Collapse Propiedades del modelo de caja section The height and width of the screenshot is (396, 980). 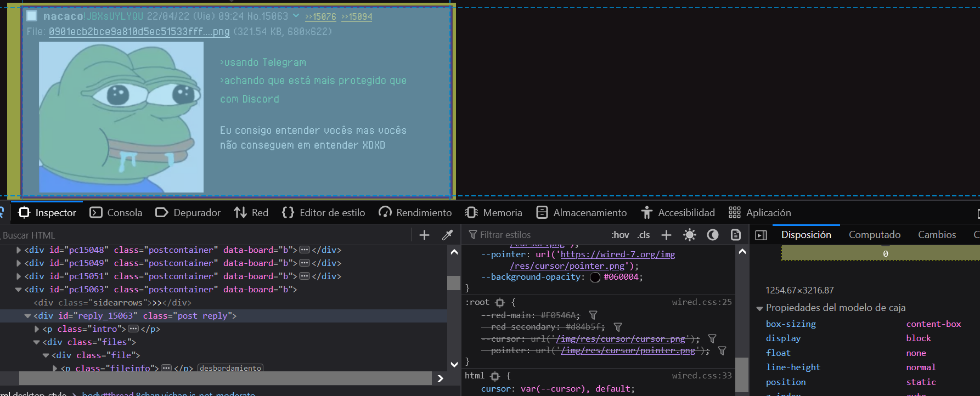760,308
